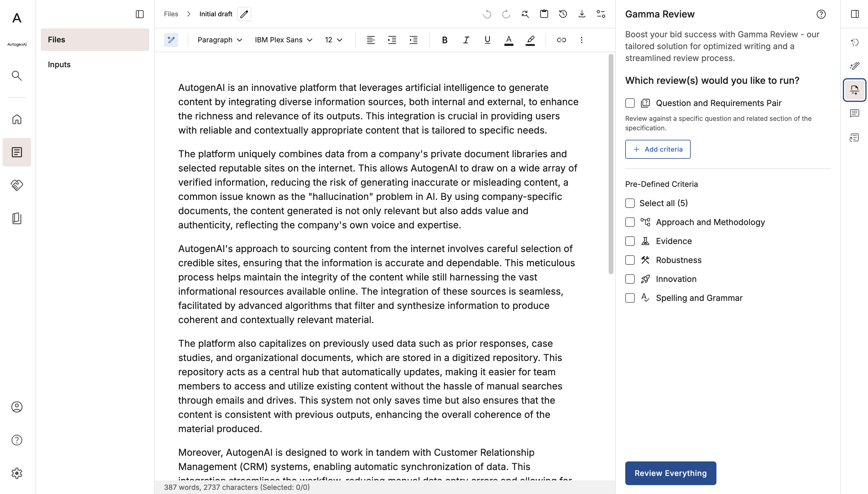Click the Files breadcrumb link
The width and height of the screenshot is (868, 494).
coord(171,14)
